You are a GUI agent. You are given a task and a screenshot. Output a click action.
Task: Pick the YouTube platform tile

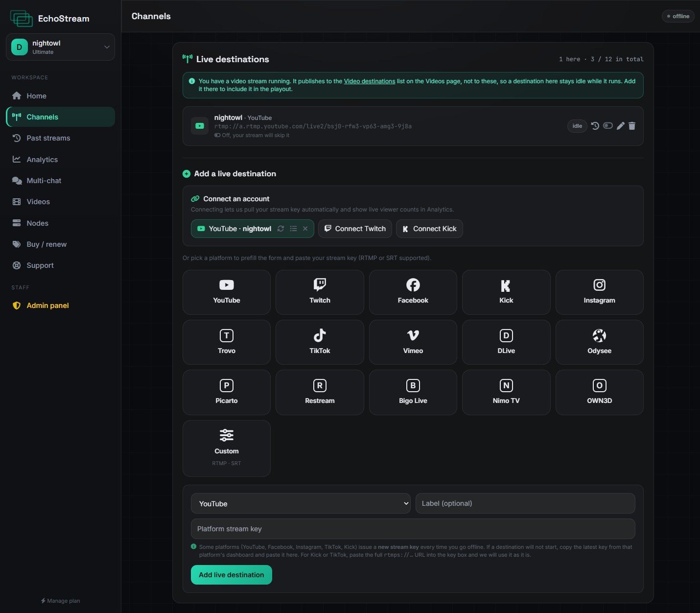pos(227,292)
